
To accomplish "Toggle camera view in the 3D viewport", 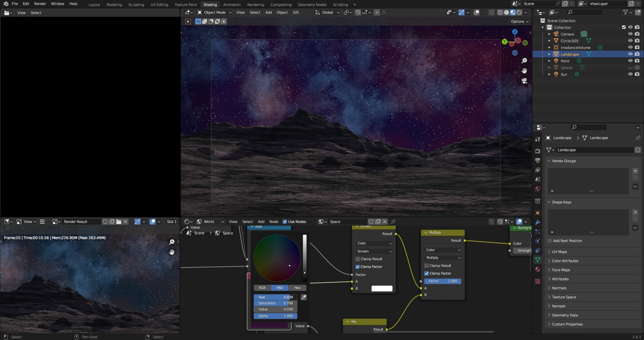I will click(x=524, y=81).
